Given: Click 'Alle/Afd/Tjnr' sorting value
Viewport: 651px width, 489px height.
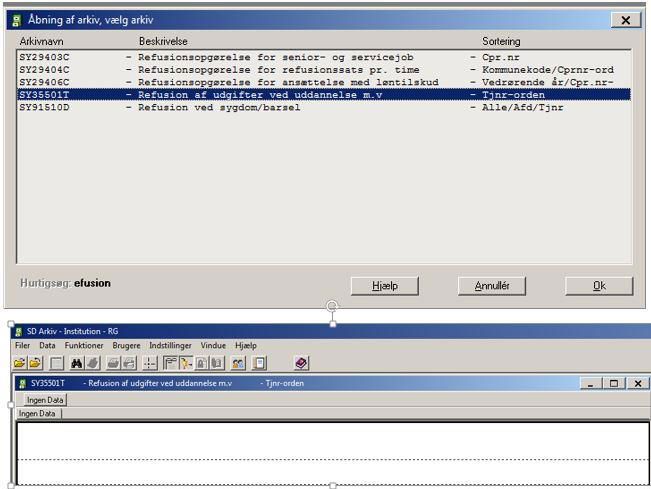Looking at the screenshot, I should click(x=522, y=108).
